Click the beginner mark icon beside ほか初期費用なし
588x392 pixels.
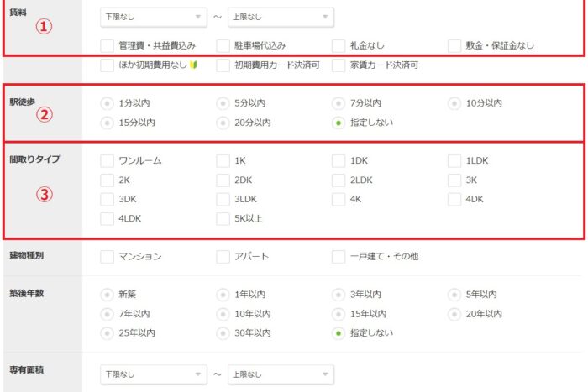pos(193,65)
